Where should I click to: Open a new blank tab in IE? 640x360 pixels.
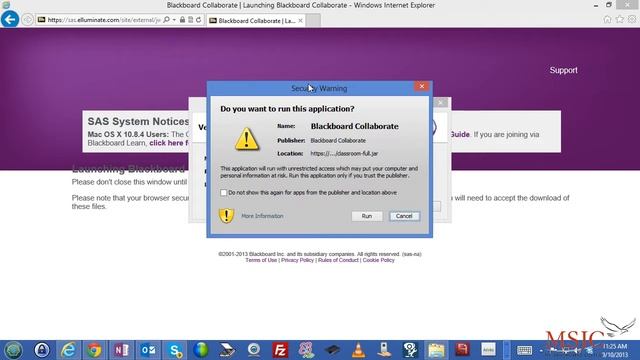click(x=313, y=20)
